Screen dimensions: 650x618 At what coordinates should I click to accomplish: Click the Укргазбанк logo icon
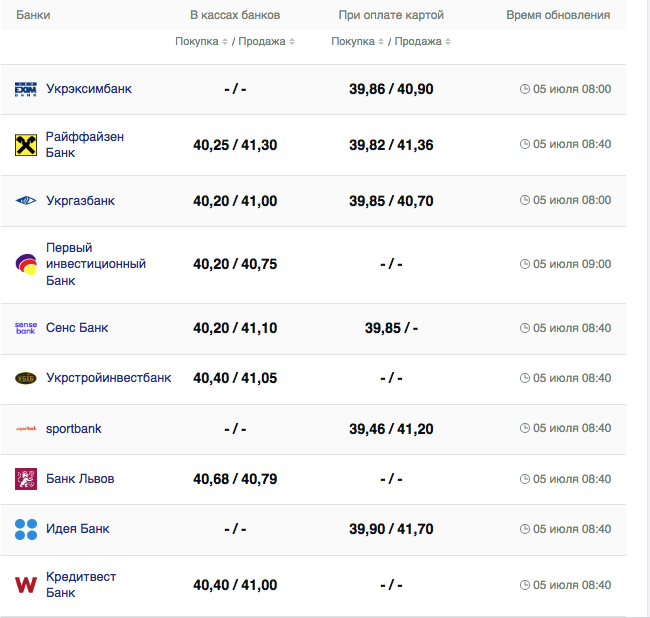(26, 201)
